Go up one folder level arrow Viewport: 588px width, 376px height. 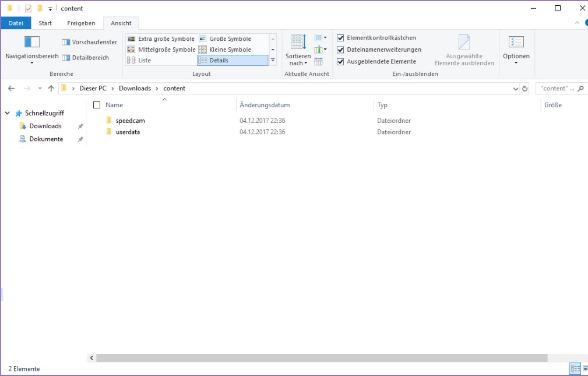pyautogui.click(x=51, y=89)
